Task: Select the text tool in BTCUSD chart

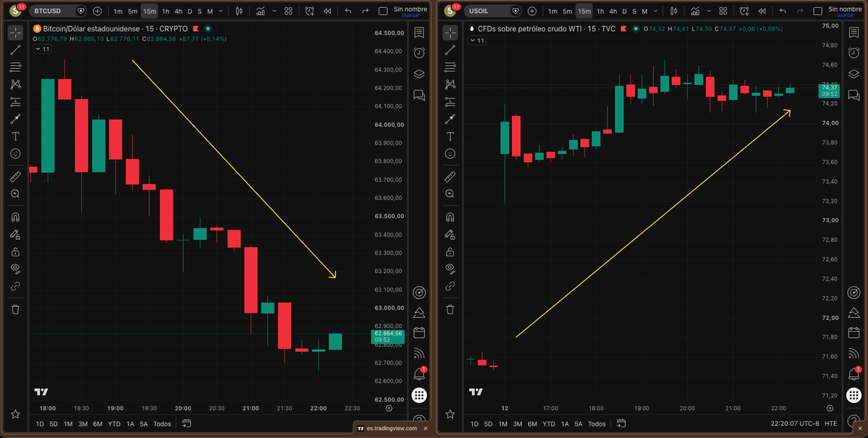Action: (15, 136)
